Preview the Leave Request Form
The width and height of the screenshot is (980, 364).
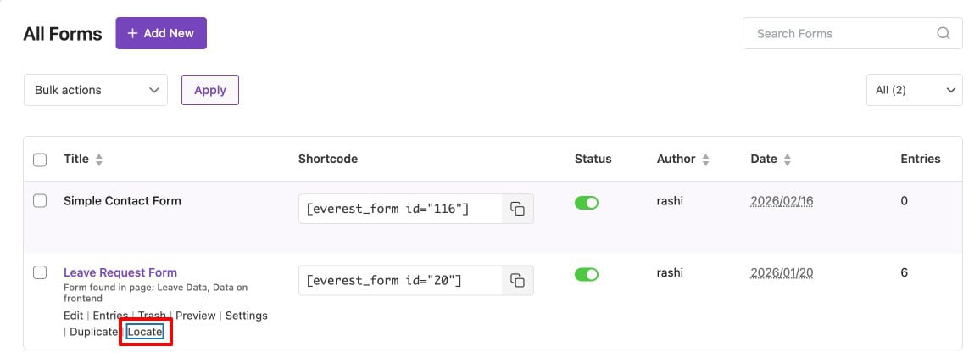(x=196, y=316)
